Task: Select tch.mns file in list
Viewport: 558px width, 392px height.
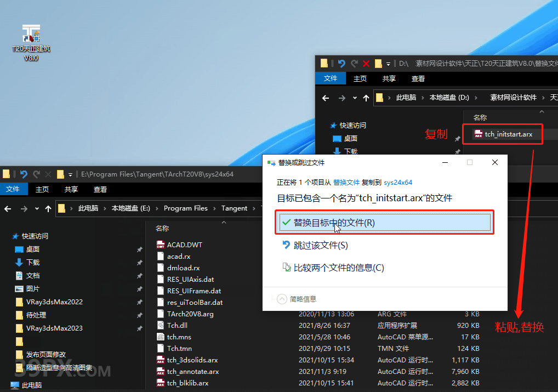Action: [x=174, y=337]
